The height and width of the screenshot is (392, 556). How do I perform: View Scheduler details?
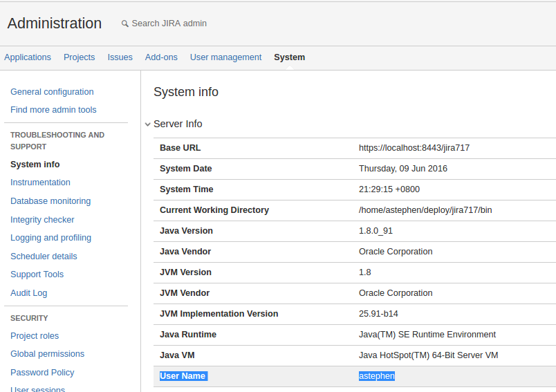pos(44,256)
